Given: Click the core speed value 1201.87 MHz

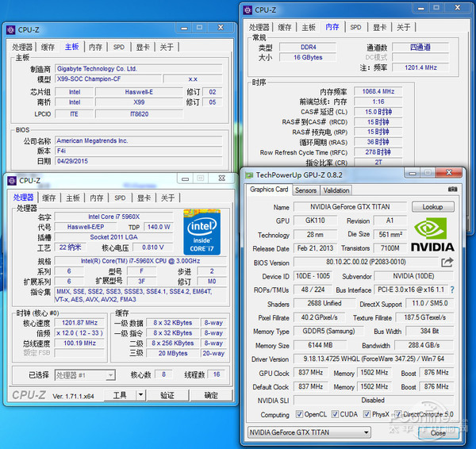Looking at the screenshot, I should tap(79, 323).
